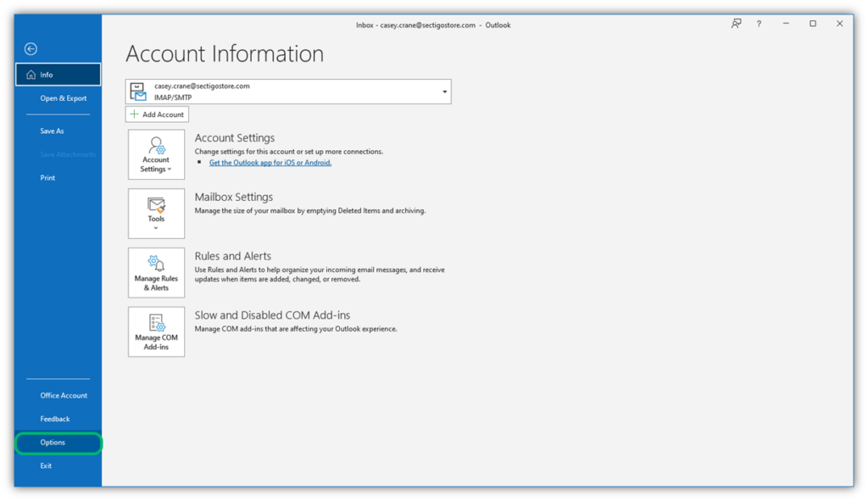Open Office Account page
This screenshot has height=501, width=868.
click(x=64, y=395)
